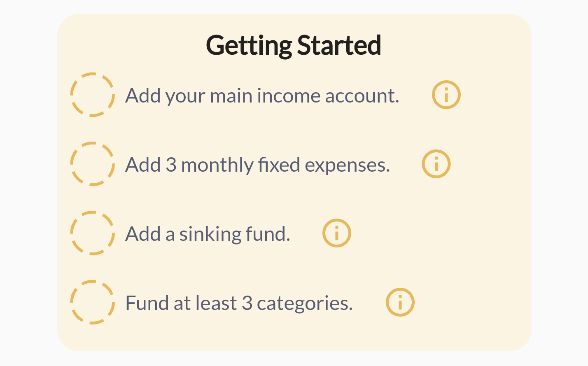
Task: Learn more about funding categories
Action: click(400, 302)
